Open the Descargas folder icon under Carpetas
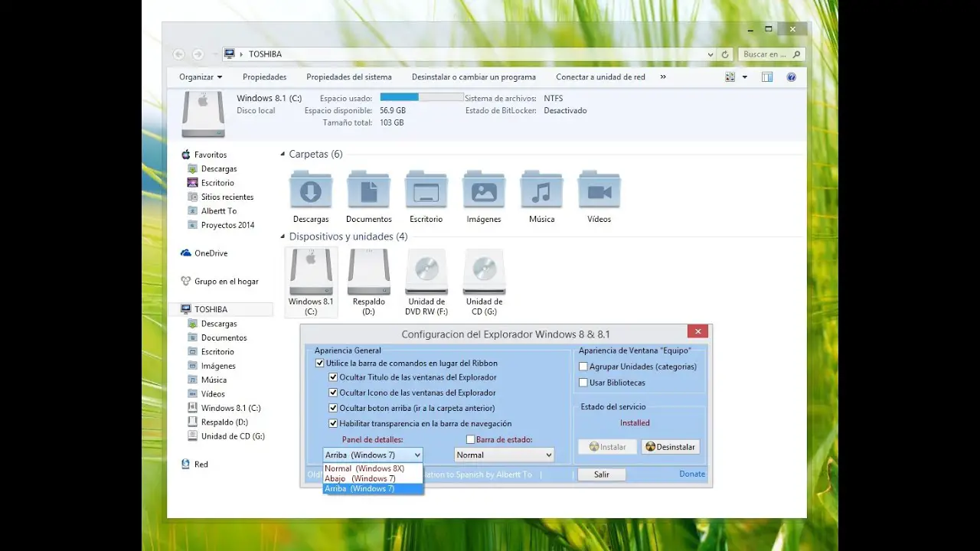 pos(311,190)
